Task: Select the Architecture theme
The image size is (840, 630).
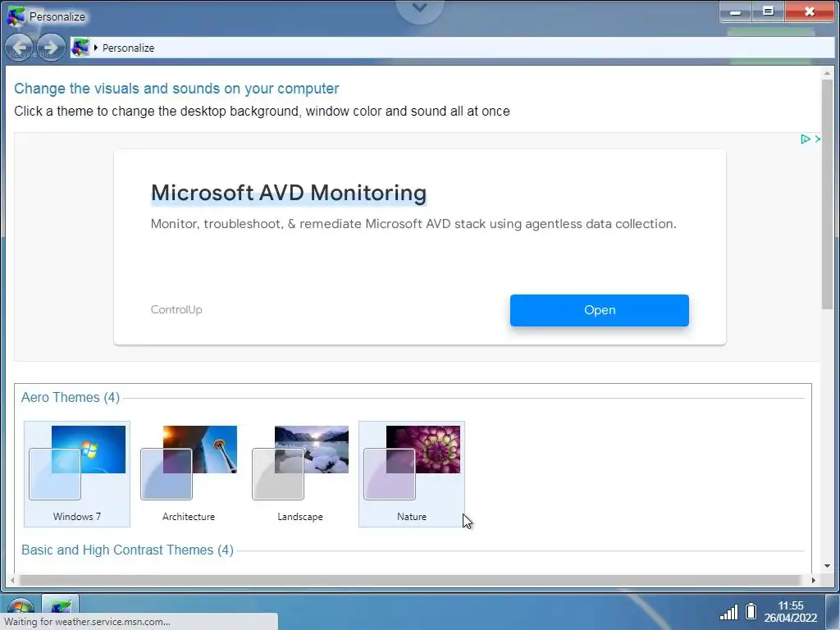Action: pyautogui.click(x=189, y=474)
